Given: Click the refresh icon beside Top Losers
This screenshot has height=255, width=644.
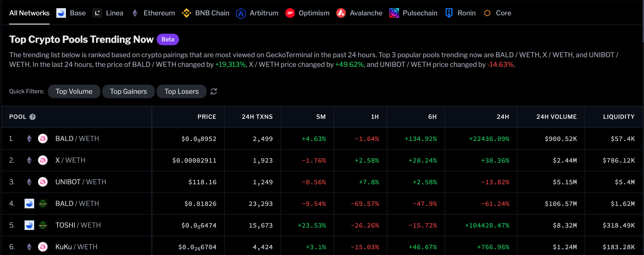Looking at the screenshot, I should 213,91.
